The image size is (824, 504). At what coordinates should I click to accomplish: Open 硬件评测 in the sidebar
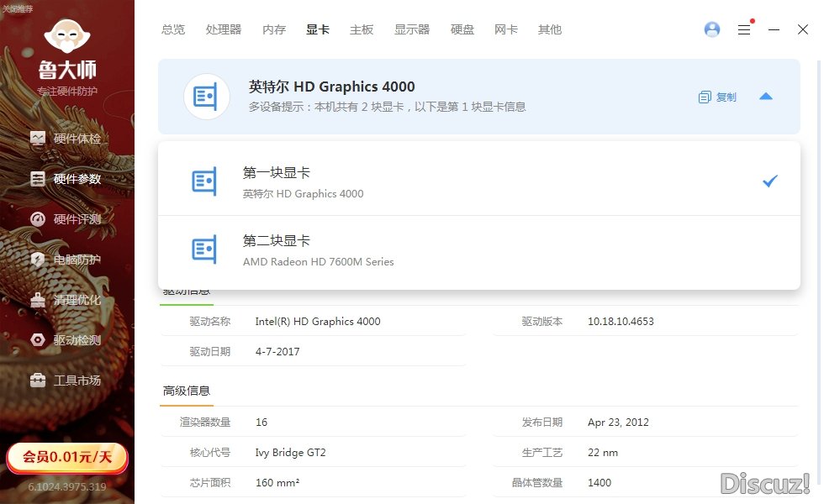tap(66, 219)
